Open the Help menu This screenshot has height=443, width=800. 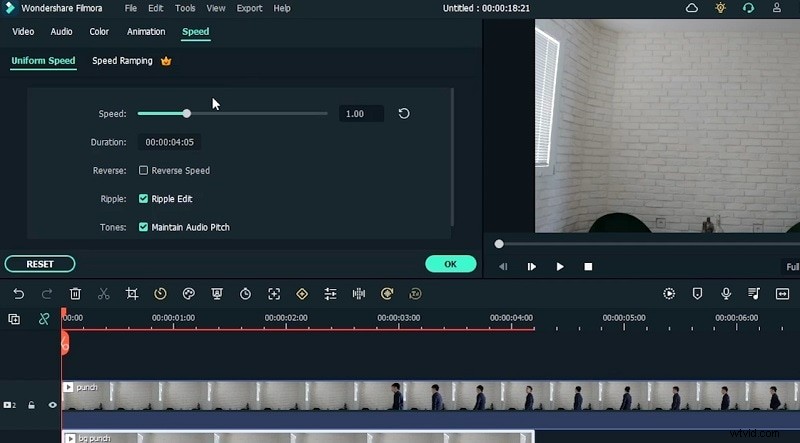(282, 8)
